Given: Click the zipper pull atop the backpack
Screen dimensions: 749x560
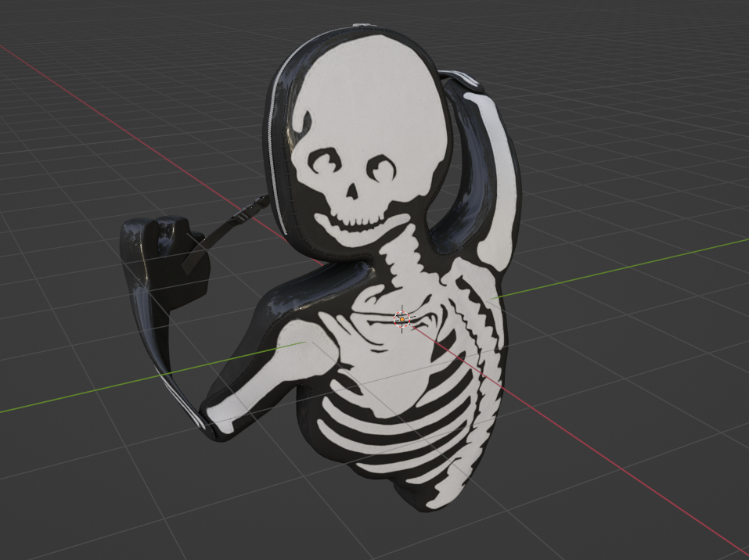Looking at the screenshot, I should 364,25.
